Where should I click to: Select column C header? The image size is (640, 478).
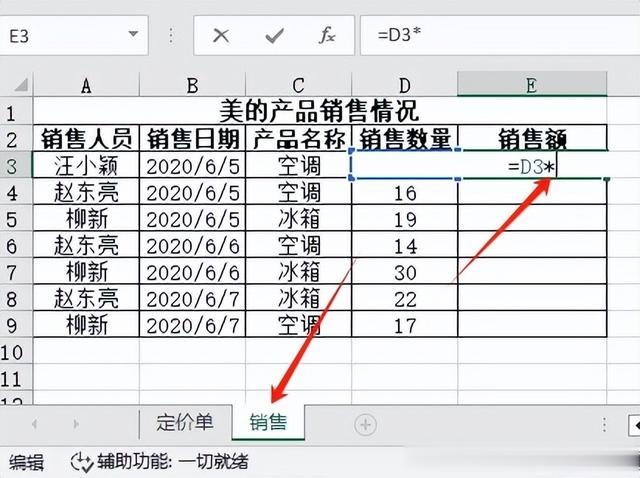tap(298, 85)
